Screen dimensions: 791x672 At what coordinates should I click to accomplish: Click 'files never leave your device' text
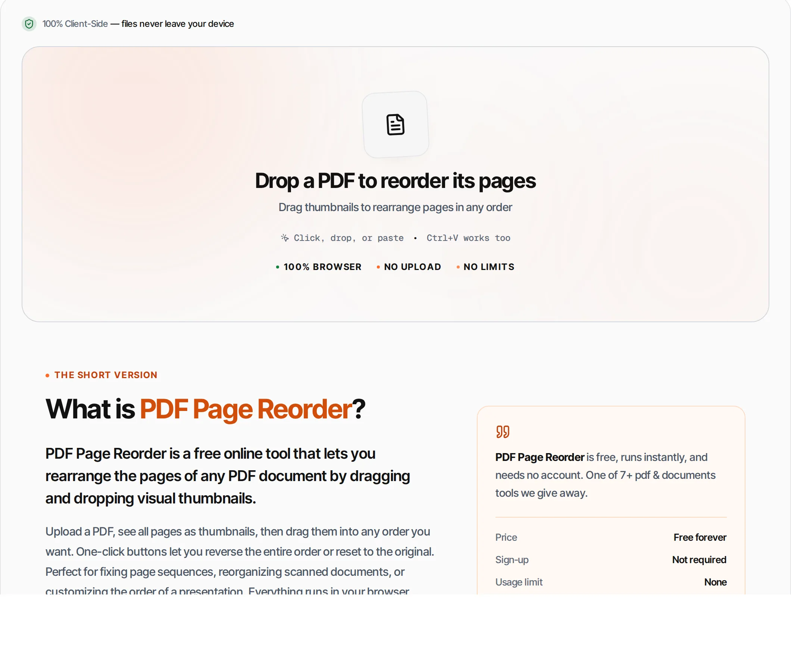coord(178,24)
